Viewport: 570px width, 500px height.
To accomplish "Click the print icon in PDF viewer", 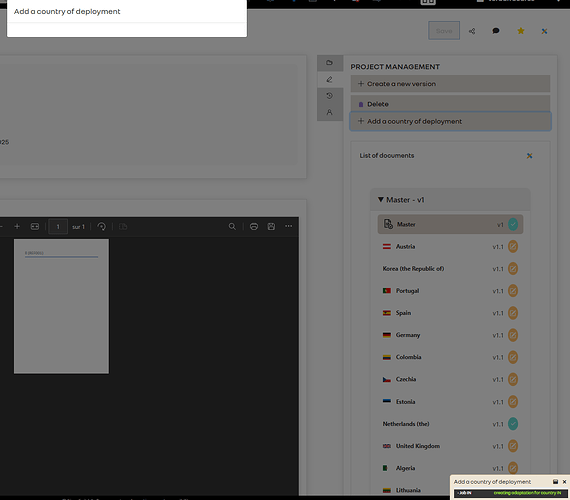I will pyautogui.click(x=254, y=227).
